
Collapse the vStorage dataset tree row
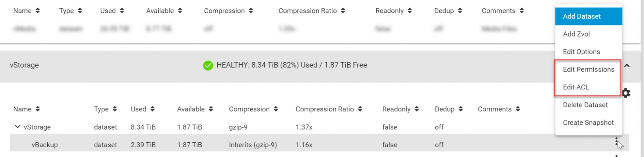point(17,127)
